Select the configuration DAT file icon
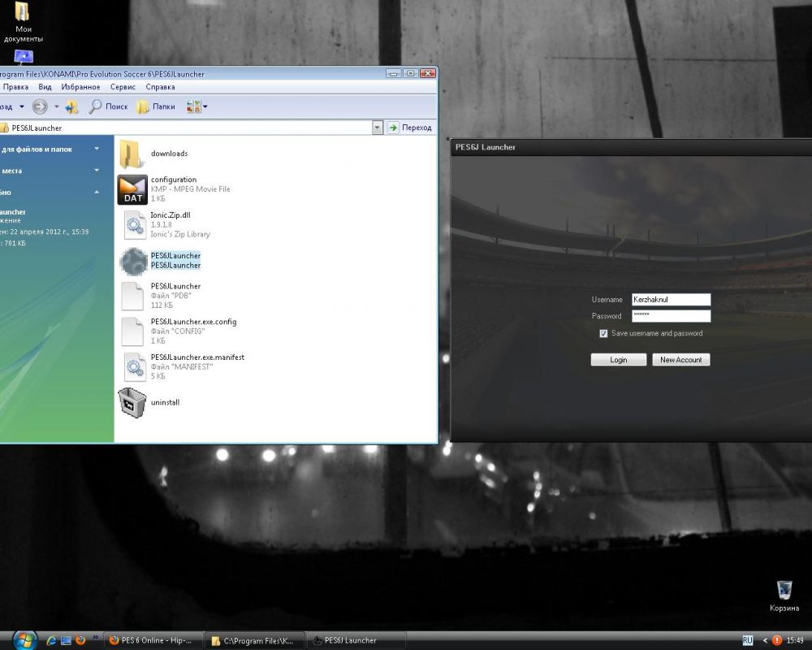The width and height of the screenshot is (812, 650). tap(132, 189)
